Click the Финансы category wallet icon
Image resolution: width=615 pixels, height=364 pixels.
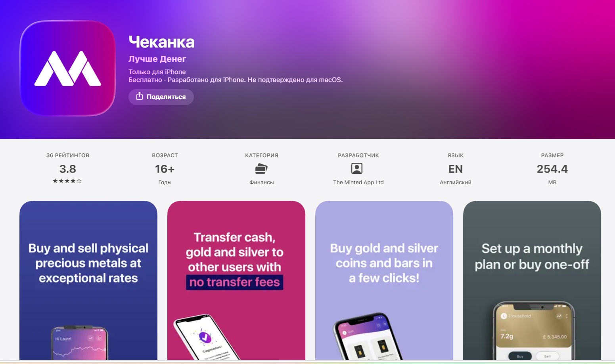261,169
